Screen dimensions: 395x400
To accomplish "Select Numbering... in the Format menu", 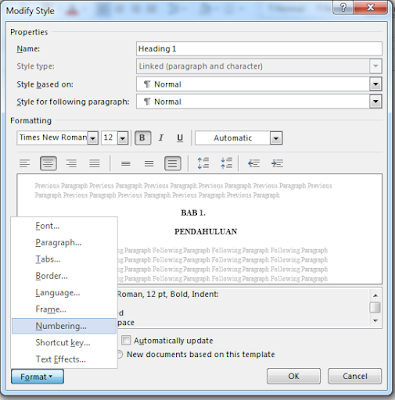I will (64, 326).
